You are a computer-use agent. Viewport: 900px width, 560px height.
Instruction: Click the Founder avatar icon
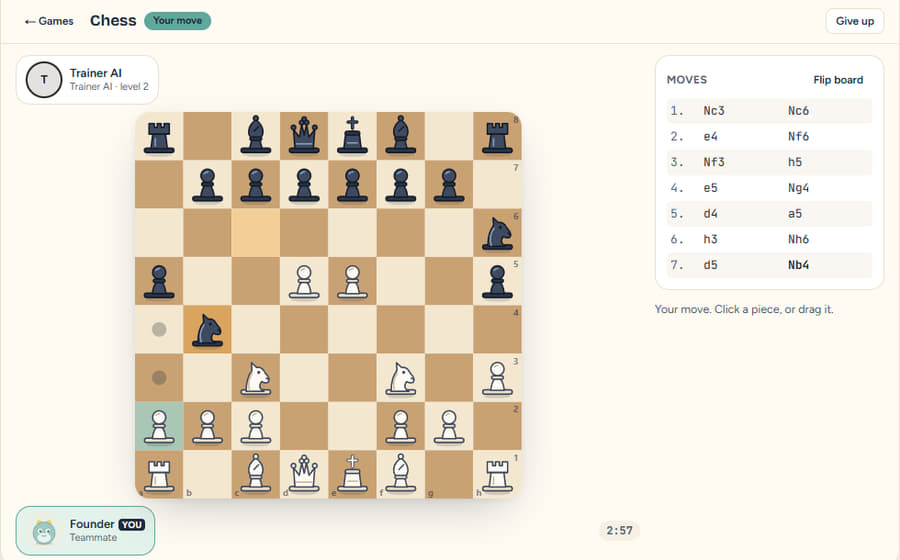coord(44,532)
